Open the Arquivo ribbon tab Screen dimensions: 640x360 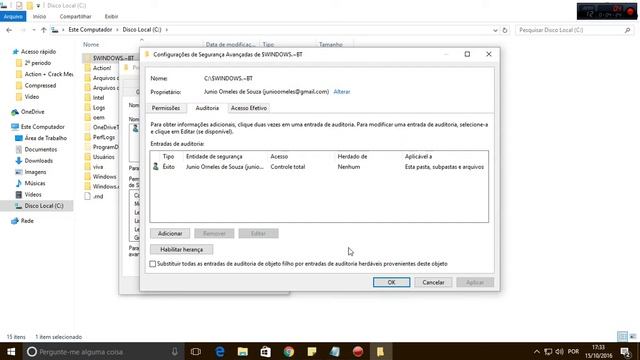coord(13,17)
